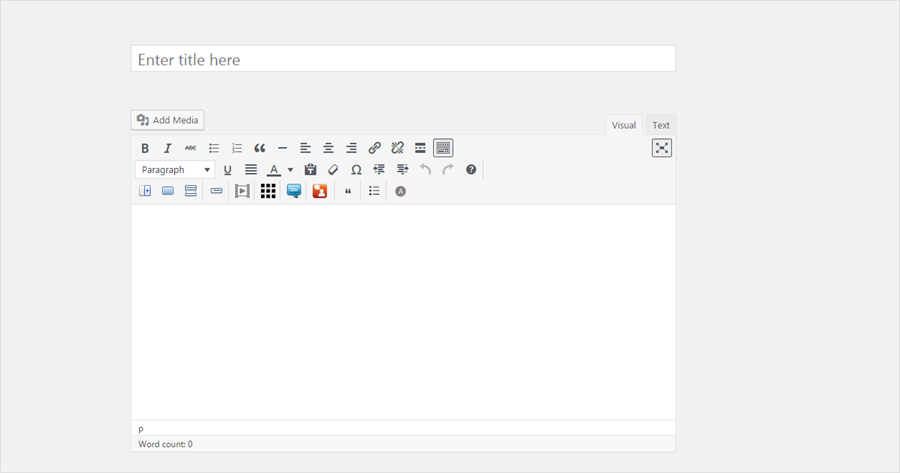The width and height of the screenshot is (900, 473).
Task: Click the remove link icon
Action: point(398,148)
